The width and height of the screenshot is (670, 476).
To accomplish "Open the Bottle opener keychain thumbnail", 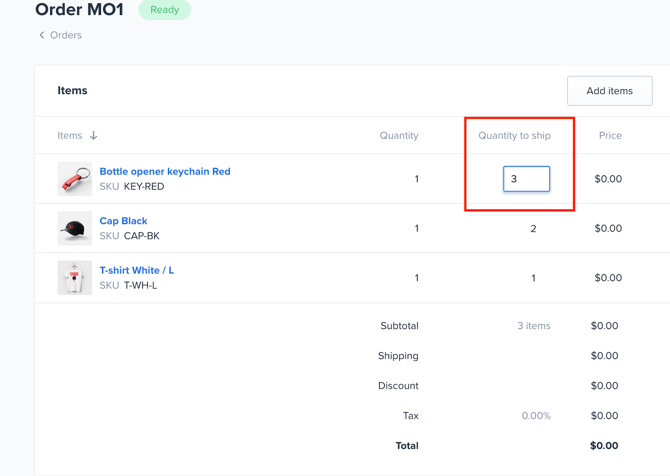I will (75, 179).
